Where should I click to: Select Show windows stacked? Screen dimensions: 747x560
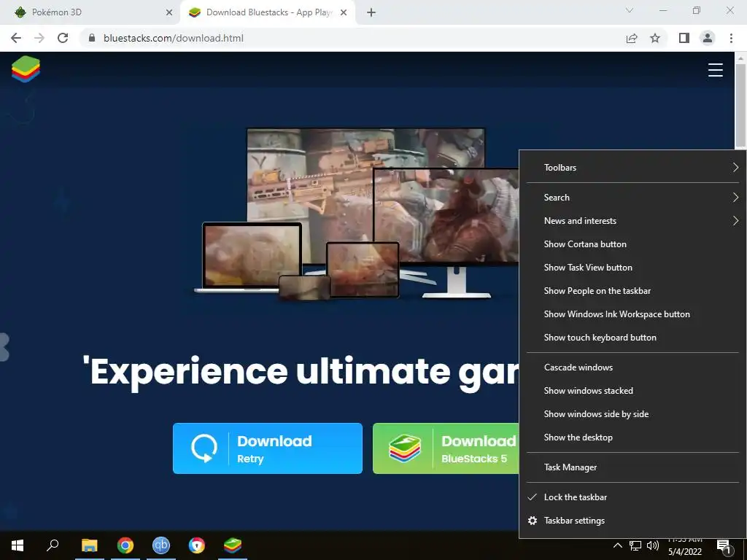tap(632, 391)
